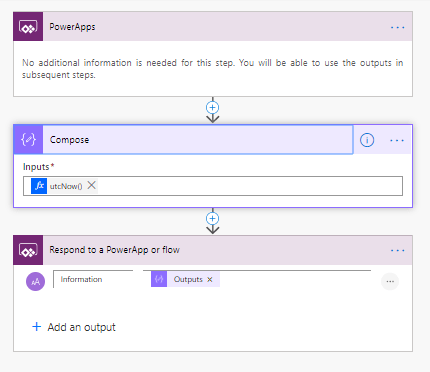Viewport: 430px width, 372px height.
Task: Insert a step with plus below PowerApps
Action: coord(213,108)
